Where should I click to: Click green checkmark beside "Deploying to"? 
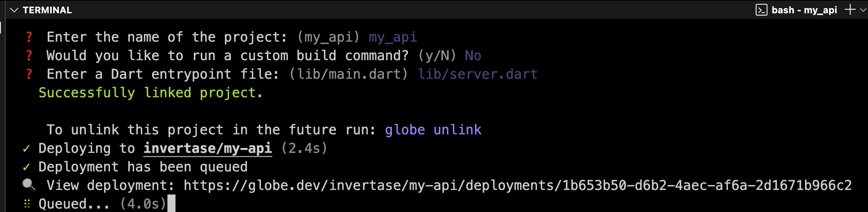(26, 149)
